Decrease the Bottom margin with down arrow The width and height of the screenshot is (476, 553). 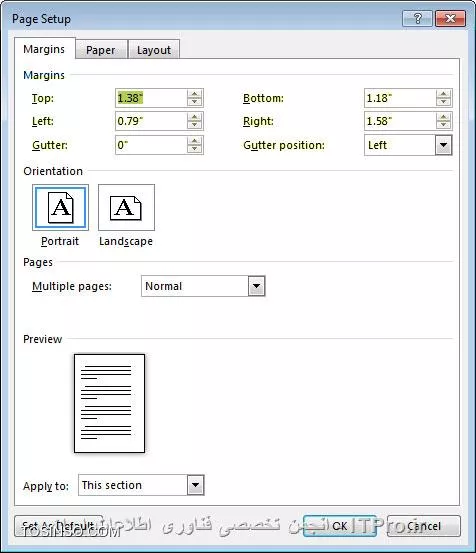(444, 102)
